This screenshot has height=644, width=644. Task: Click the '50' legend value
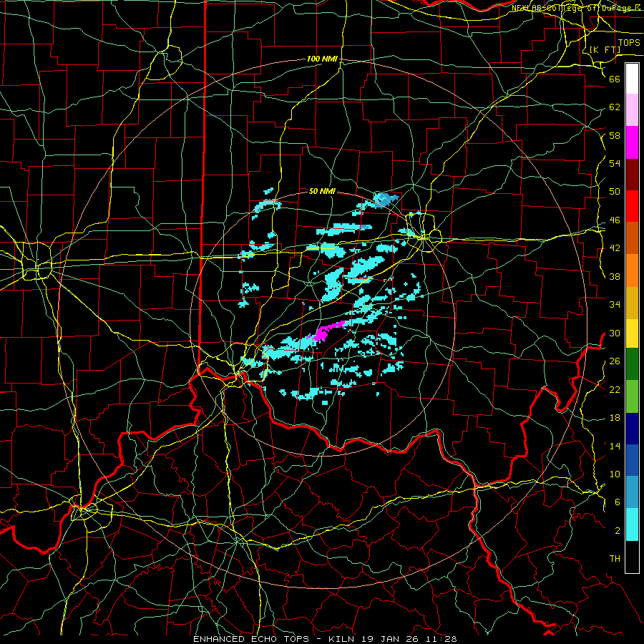(615, 192)
